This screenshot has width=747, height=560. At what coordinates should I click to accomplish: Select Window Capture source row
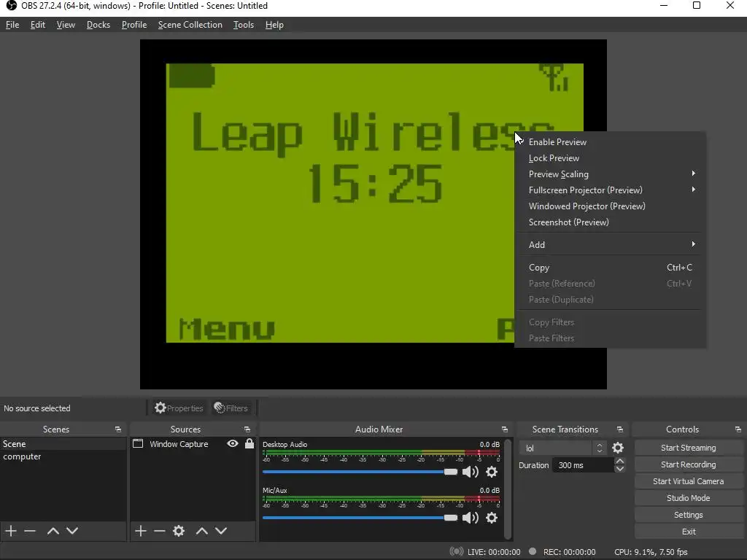(193, 444)
